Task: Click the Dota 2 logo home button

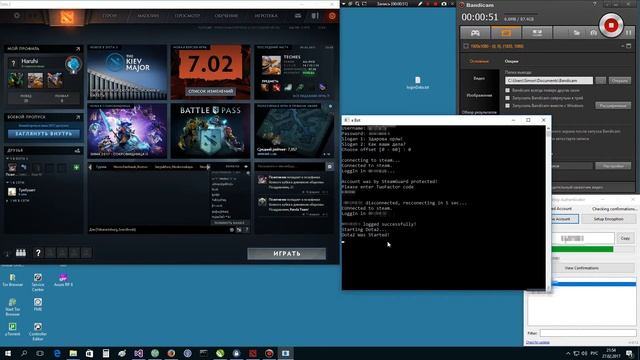Action: click(67, 17)
